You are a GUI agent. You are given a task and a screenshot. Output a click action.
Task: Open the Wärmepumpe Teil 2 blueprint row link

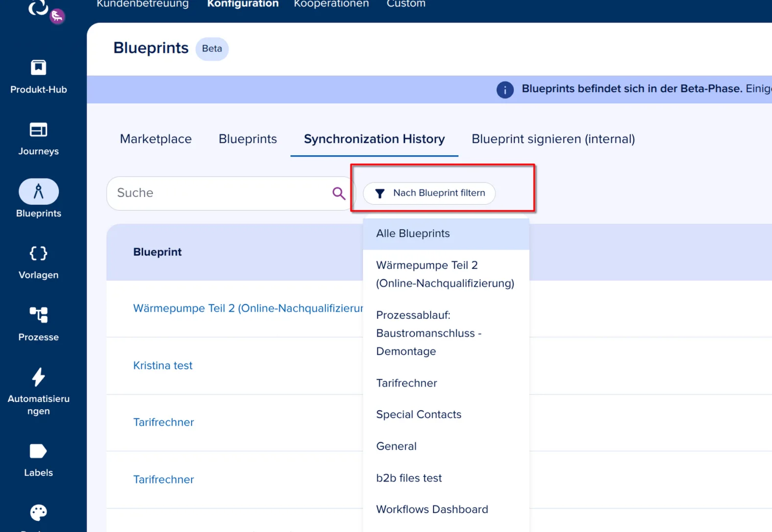pyautogui.click(x=248, y=308)
